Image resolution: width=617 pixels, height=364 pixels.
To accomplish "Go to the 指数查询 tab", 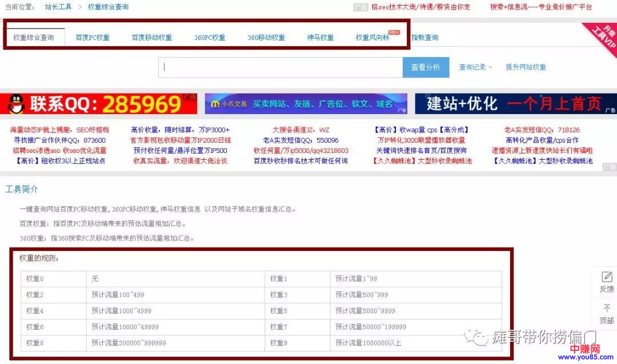I will [x=424, y=38].
